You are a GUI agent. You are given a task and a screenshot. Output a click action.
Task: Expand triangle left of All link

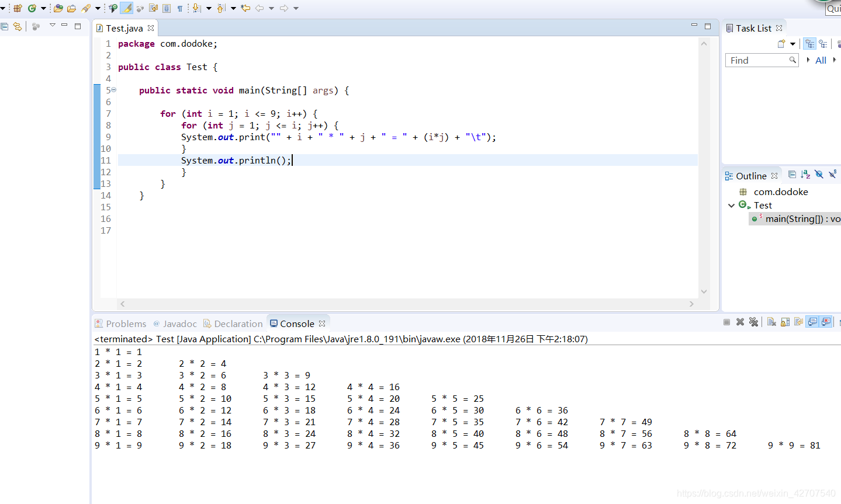click(x=808, y=60)
